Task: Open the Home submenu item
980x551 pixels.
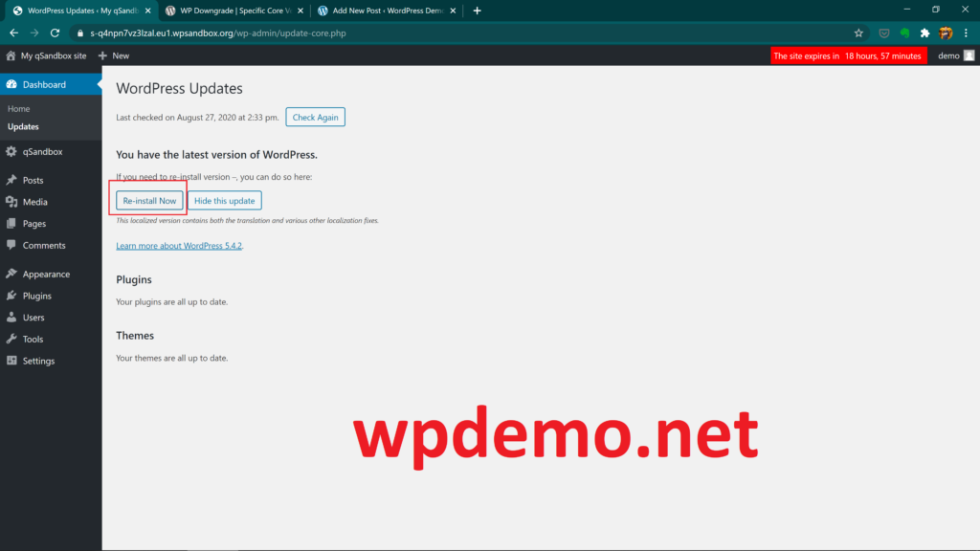Action: coord(19,109)
